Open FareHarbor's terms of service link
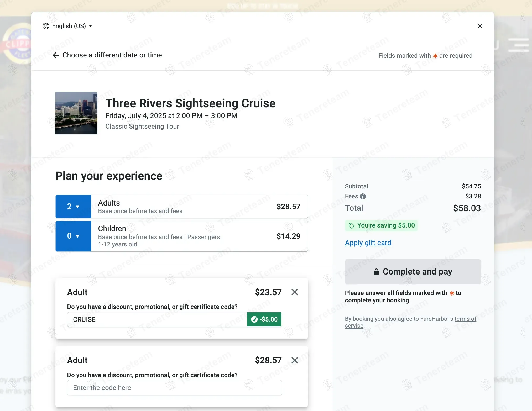 tap(465, 319)
